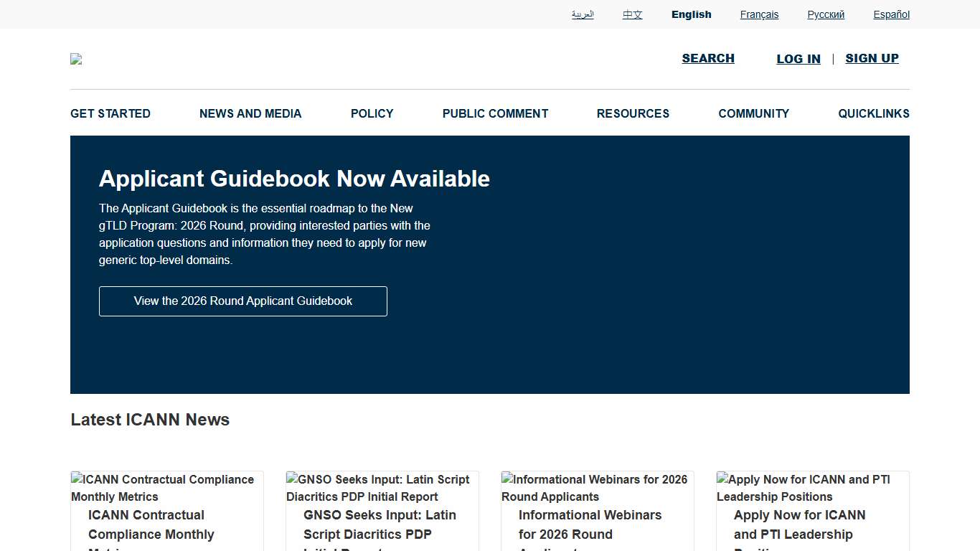Viewport: 980px width, 551px height.
Task: Open the COMMUNITY section
Action: [x=753, y=113]
